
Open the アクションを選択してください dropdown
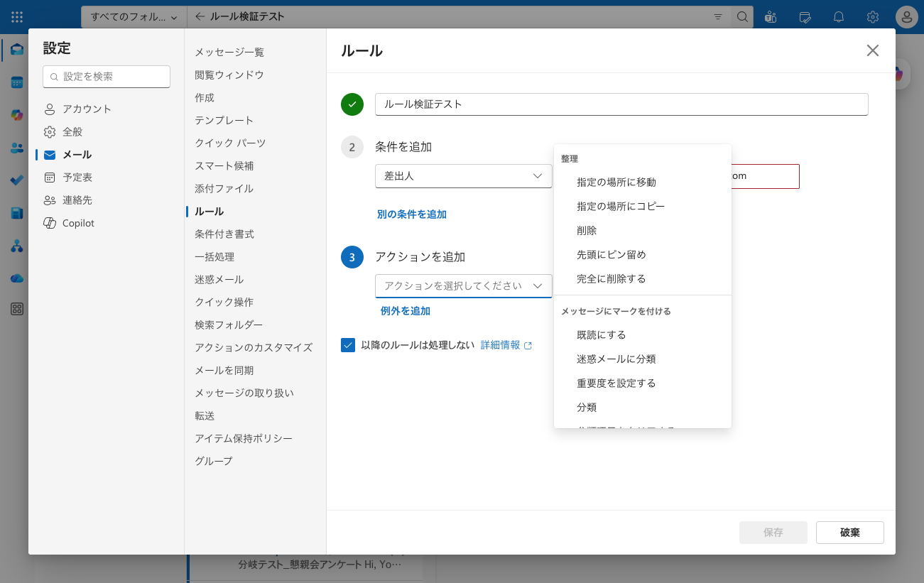tap(464, 285)
